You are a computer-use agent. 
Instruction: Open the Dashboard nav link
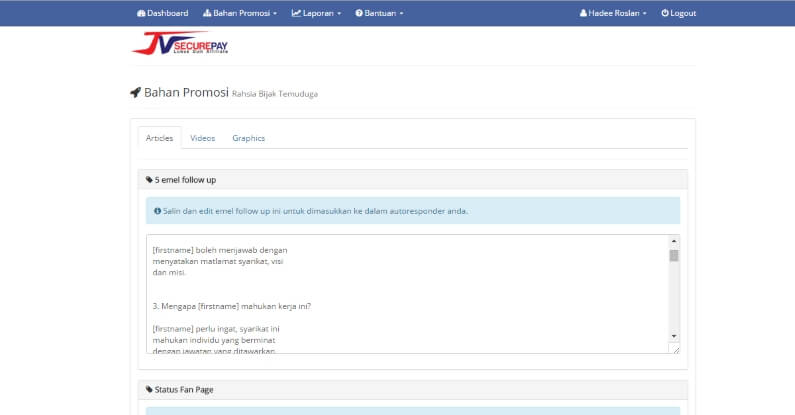(162, 13)
